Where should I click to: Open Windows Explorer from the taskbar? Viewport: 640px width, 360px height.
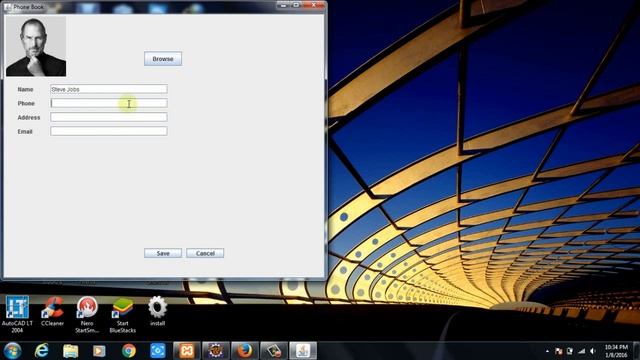click(x=71, y=351)
